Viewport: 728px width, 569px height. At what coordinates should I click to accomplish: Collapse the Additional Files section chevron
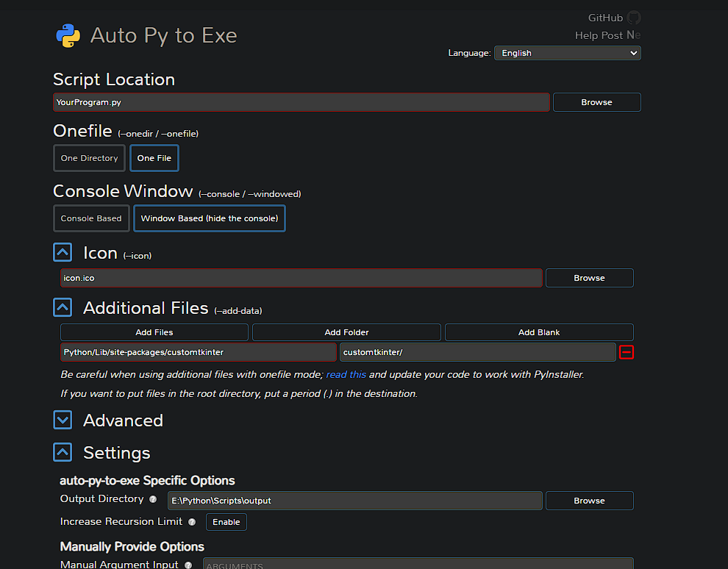coord(63,307)
